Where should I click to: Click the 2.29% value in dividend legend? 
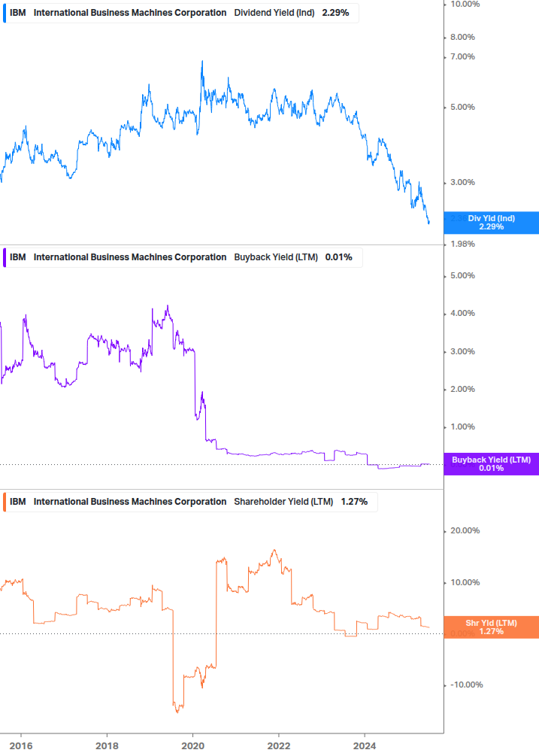[x=336, y=13]
